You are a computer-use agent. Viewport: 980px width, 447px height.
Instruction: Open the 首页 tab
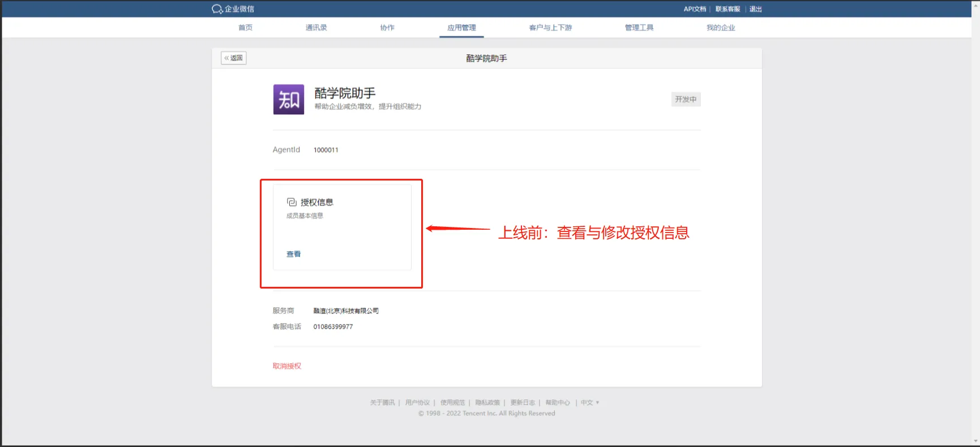click(x=245, y=28)
